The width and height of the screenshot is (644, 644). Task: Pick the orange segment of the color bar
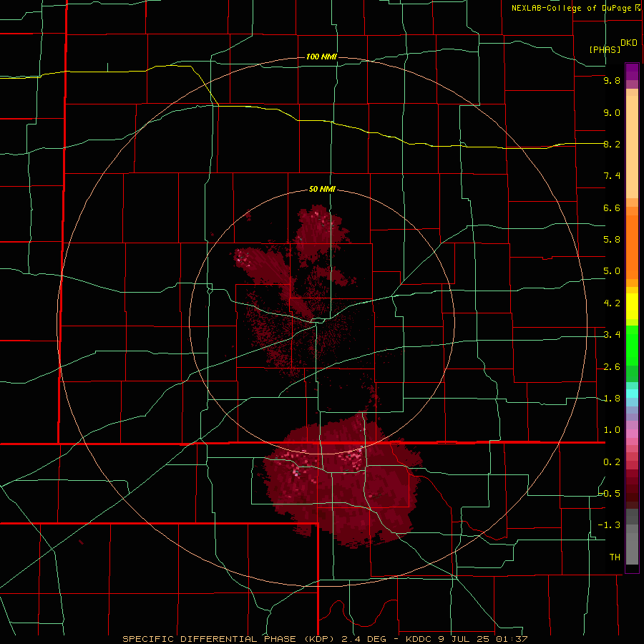click(632, 246)
